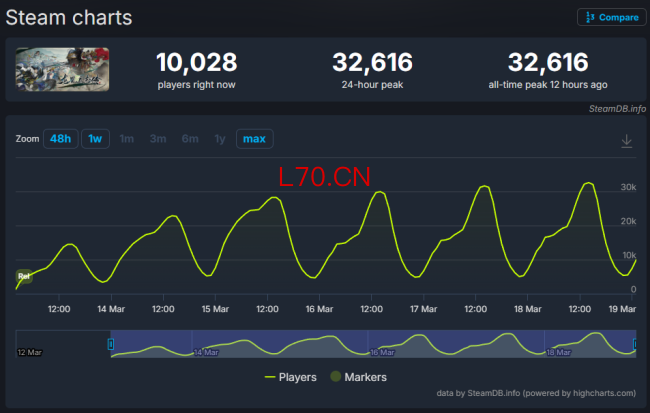Click the 10,028 players right now figure
650x413 pixels.
(x=196, y=62)
